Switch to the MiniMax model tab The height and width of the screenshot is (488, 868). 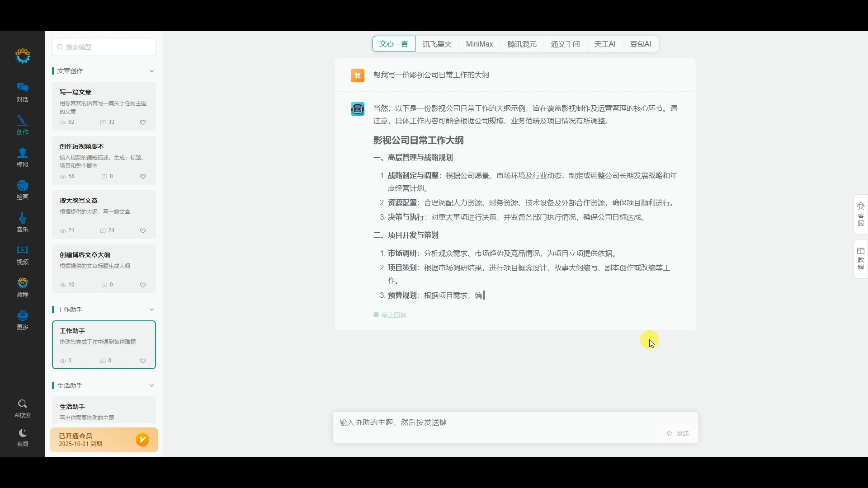(480, 44)
